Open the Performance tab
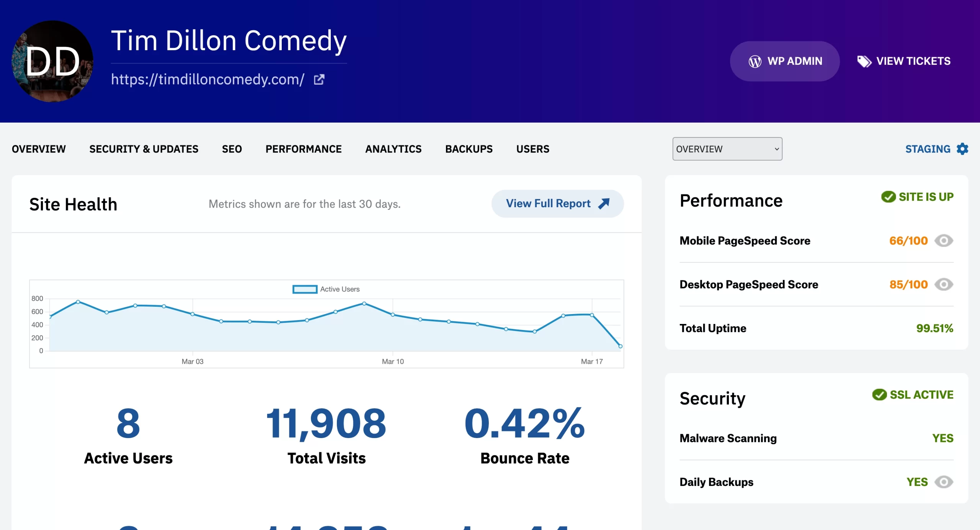 (x=304, y=149)
